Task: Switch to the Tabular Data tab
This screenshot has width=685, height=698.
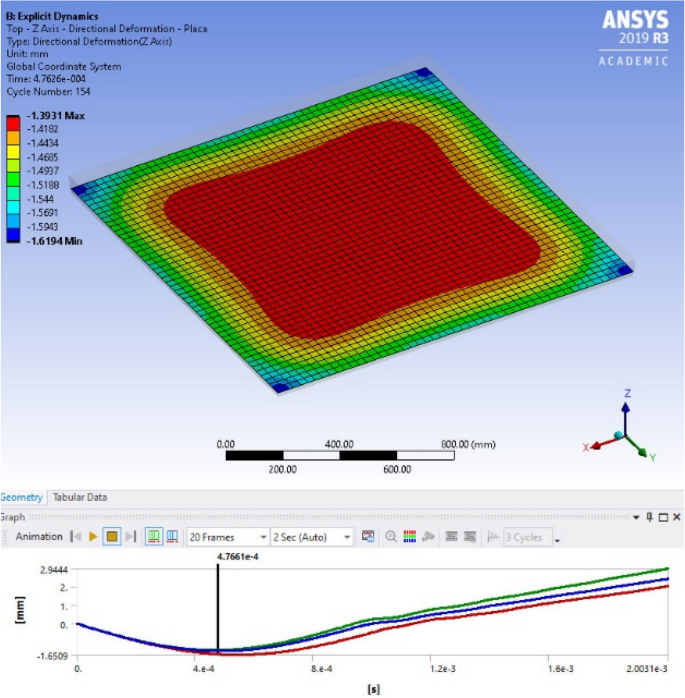Action: click(x=80, y=497)
